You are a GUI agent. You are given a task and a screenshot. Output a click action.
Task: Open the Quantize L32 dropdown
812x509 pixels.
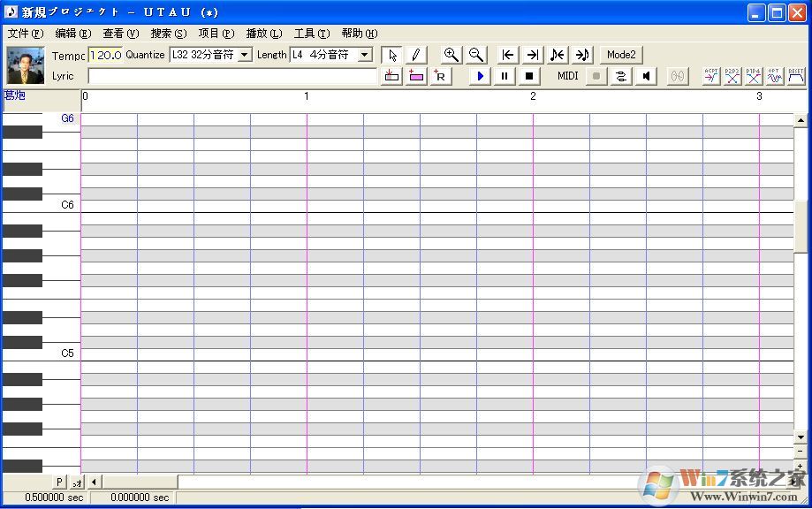pyautogui.click(x=243, y=54)
